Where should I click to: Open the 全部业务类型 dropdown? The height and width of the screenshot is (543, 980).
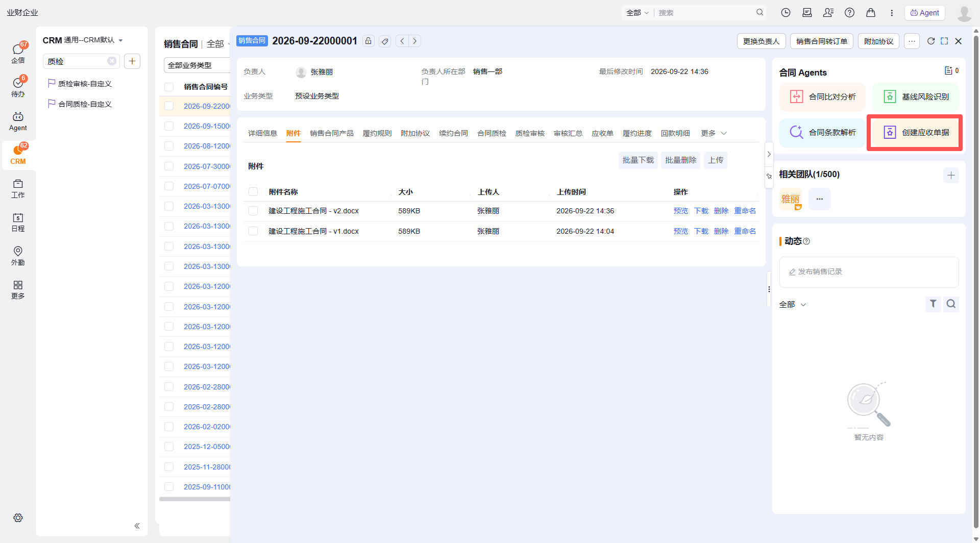click(x=197, y=65)
